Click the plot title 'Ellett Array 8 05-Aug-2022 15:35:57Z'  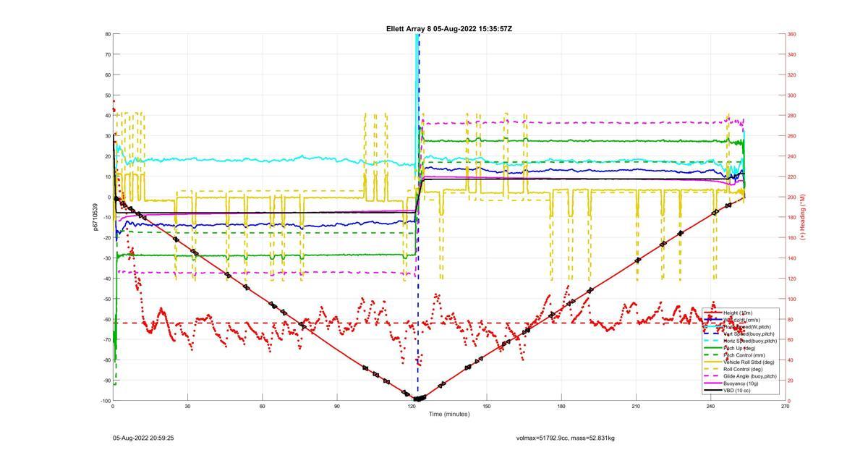[449, 29]
